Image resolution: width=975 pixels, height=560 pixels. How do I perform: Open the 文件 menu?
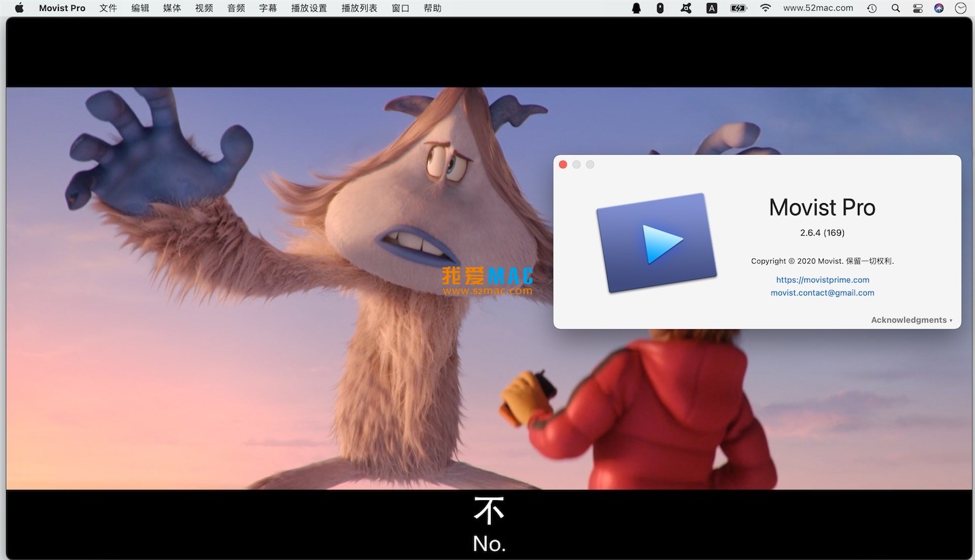(x=108, y=8)
